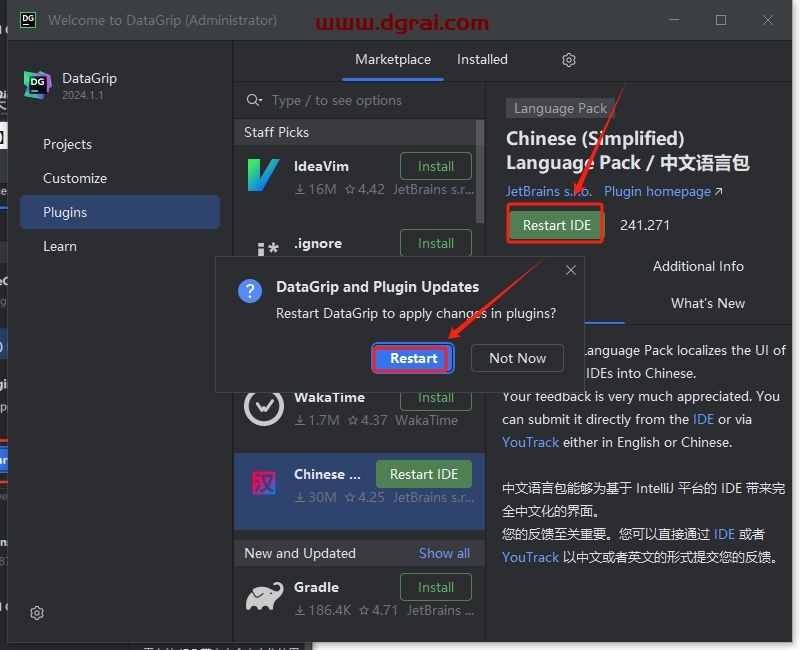
Task: Click the Gradle elephant icon
Action: (264, 596)
